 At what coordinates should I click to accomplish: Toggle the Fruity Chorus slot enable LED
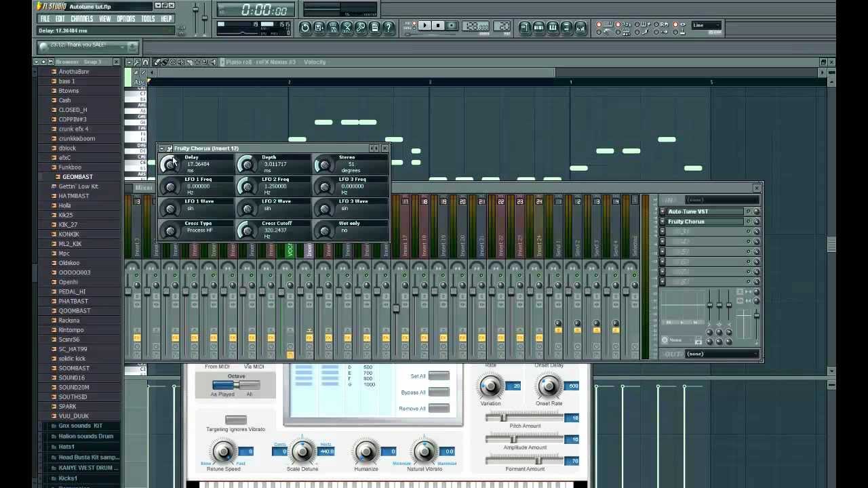749,222
